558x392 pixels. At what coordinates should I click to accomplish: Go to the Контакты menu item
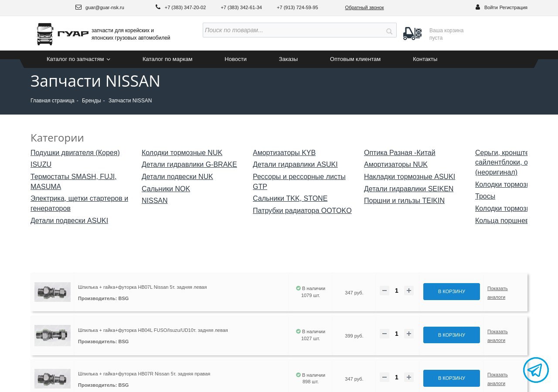[x=425, y=59]
